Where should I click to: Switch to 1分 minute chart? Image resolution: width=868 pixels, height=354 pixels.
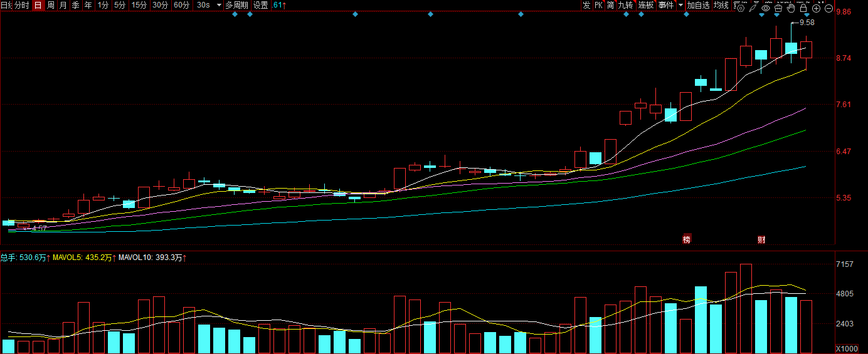coord(103,5)
